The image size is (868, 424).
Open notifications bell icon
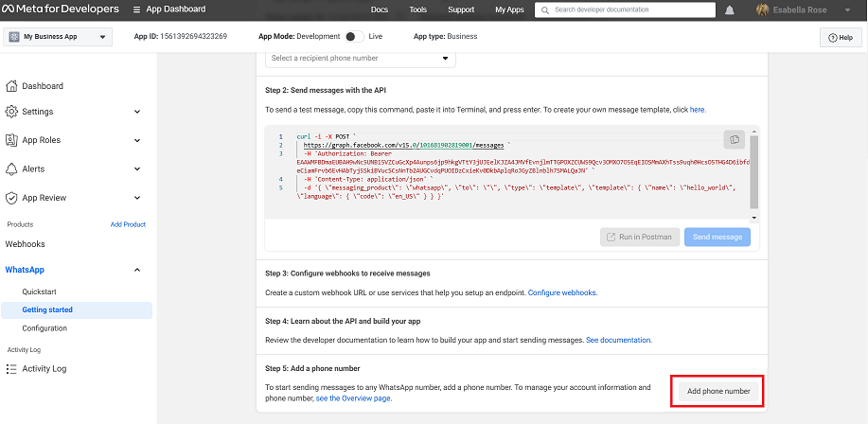click(730, 10)
